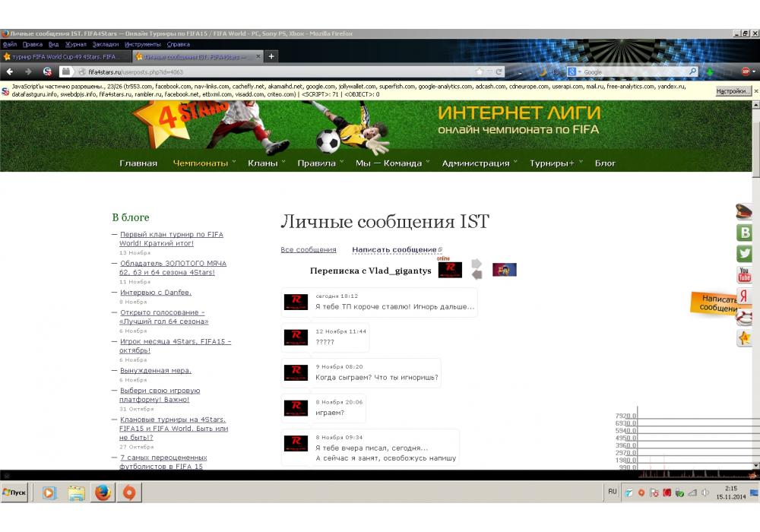Click the search magnifier in the Google box
Image resolution: width=760 pixels, height=532 pixels.
click(x=693, y=71)
